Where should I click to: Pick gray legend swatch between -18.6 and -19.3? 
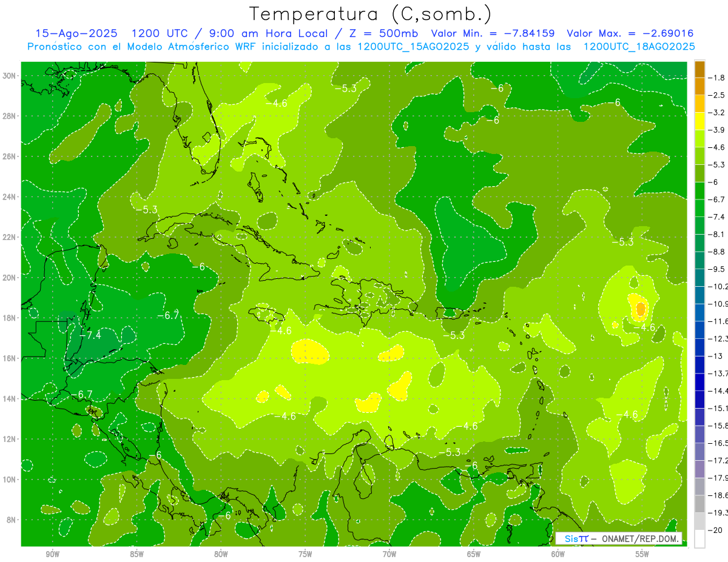(699, 504)
